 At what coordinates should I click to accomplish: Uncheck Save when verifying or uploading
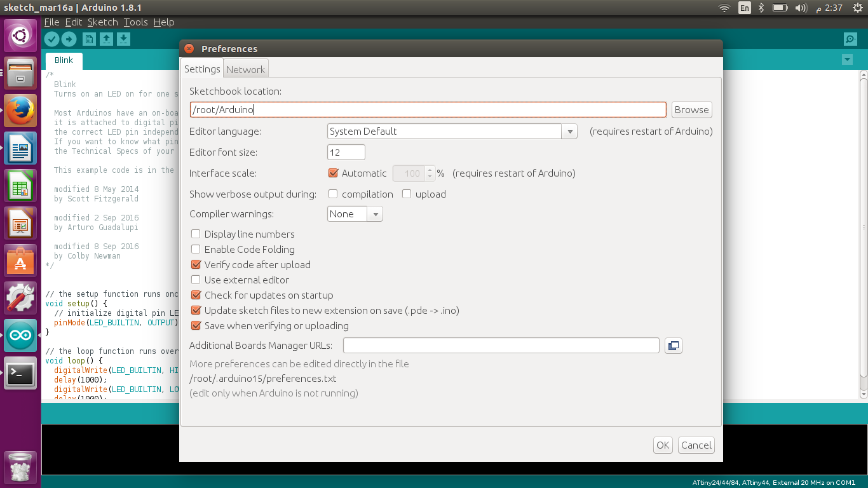click(x=196, y=325)
